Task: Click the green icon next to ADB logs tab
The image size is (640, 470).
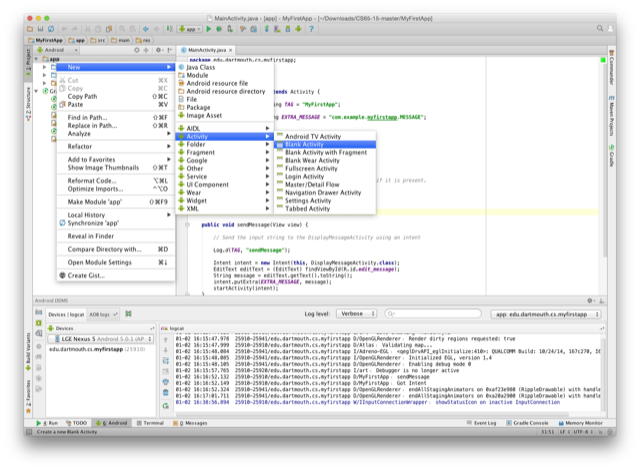Action: coord(129,314)
